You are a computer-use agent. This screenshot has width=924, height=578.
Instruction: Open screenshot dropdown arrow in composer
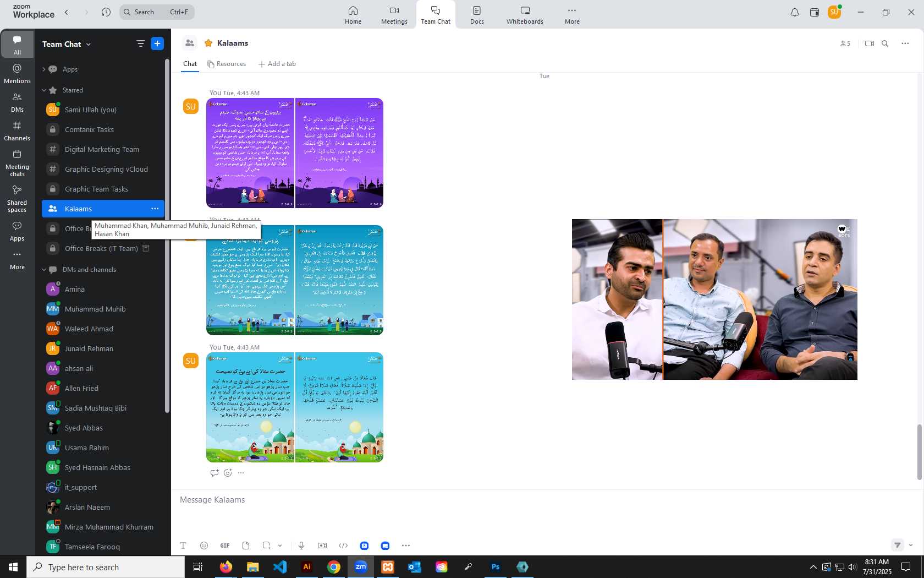point(280,546)
